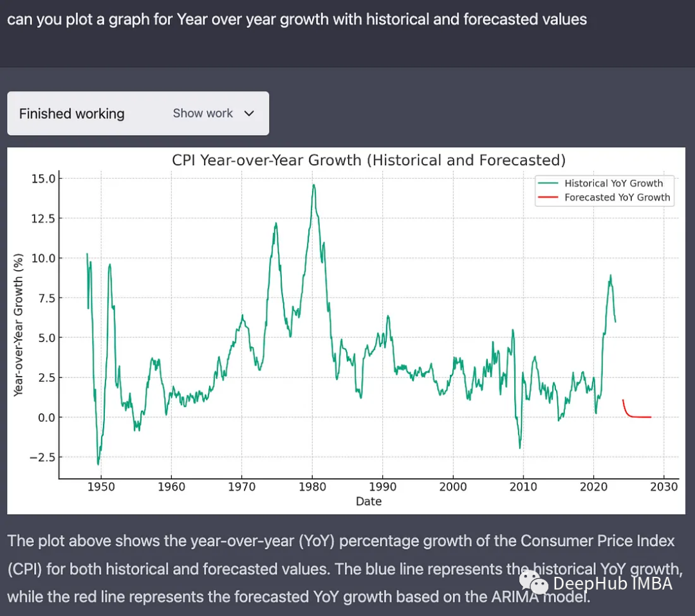Click the Show work label
This screenshot has width=695, height=616.
coord(203,113)
